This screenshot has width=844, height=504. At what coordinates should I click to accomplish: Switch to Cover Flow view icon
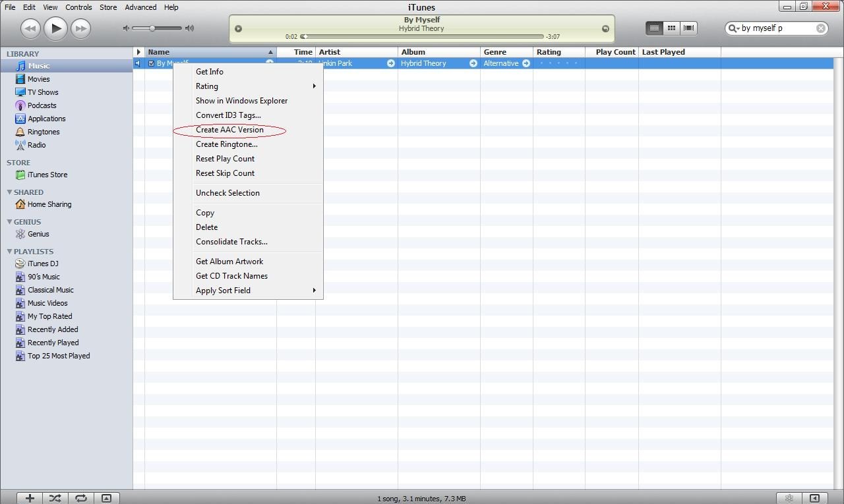[688, 28]
